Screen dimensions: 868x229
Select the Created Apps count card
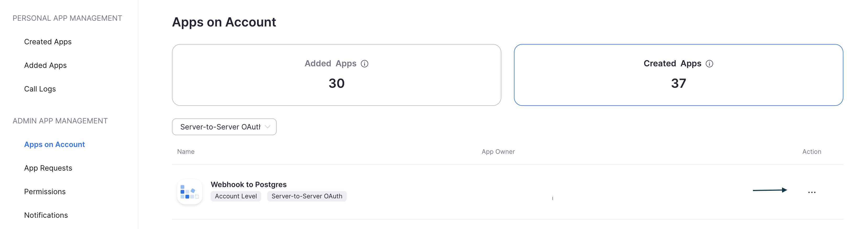coord(678,75)
